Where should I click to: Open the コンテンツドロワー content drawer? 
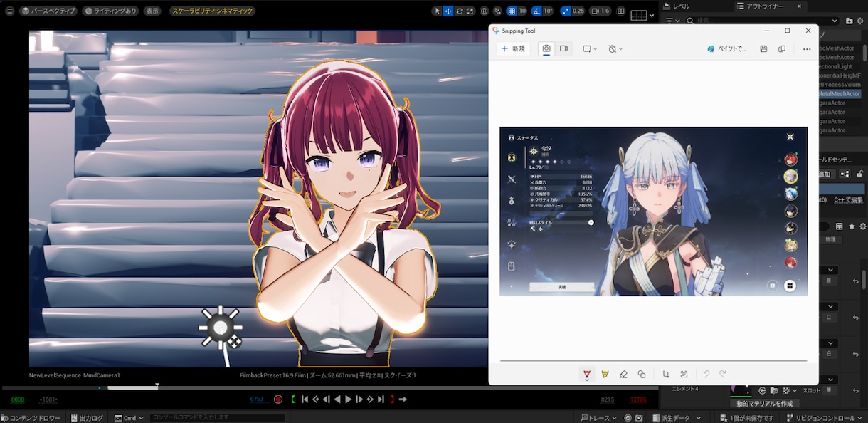[x=31, y=417]
